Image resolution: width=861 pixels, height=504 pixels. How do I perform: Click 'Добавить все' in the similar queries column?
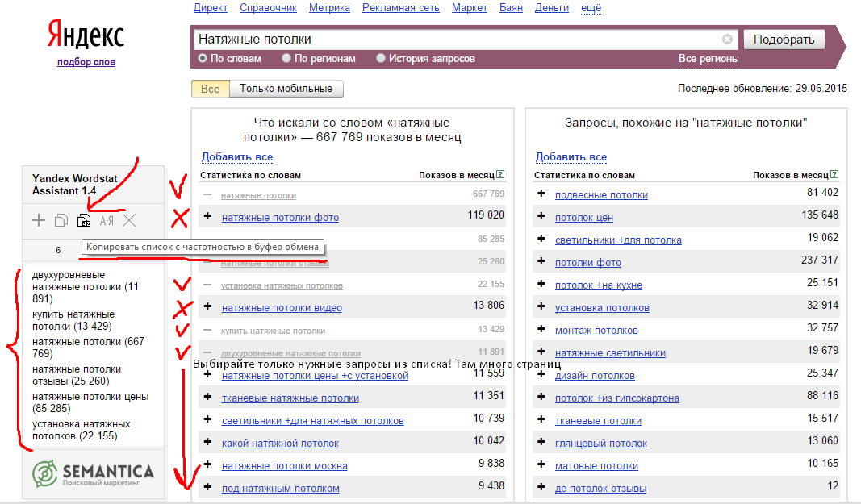click(571, 157)
